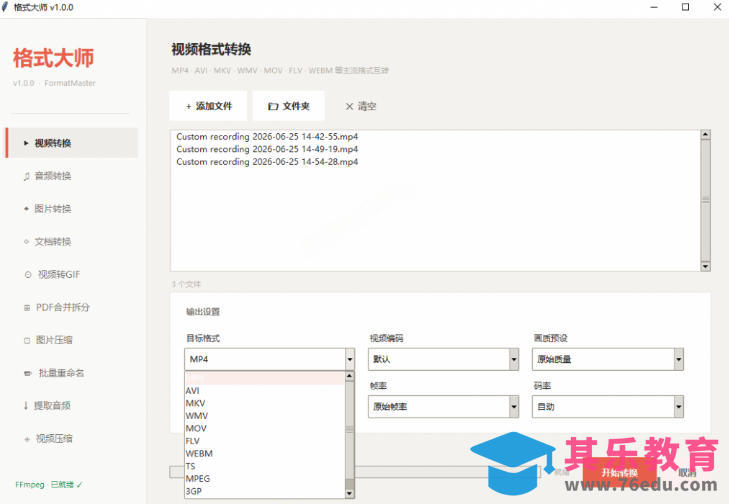Viewport: 729px width, 504px height.
Task: Choose AVI from the format list
Action: click(265, 391)
